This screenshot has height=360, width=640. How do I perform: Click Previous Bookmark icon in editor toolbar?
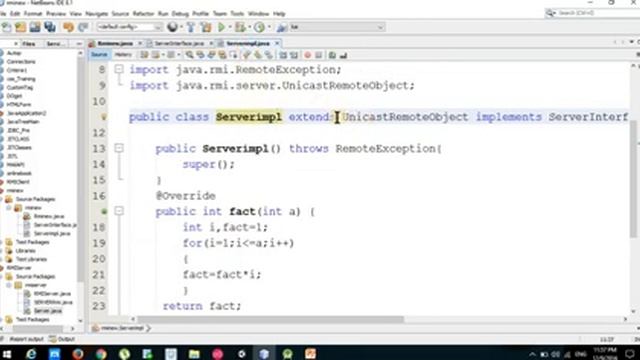(247, 55)
